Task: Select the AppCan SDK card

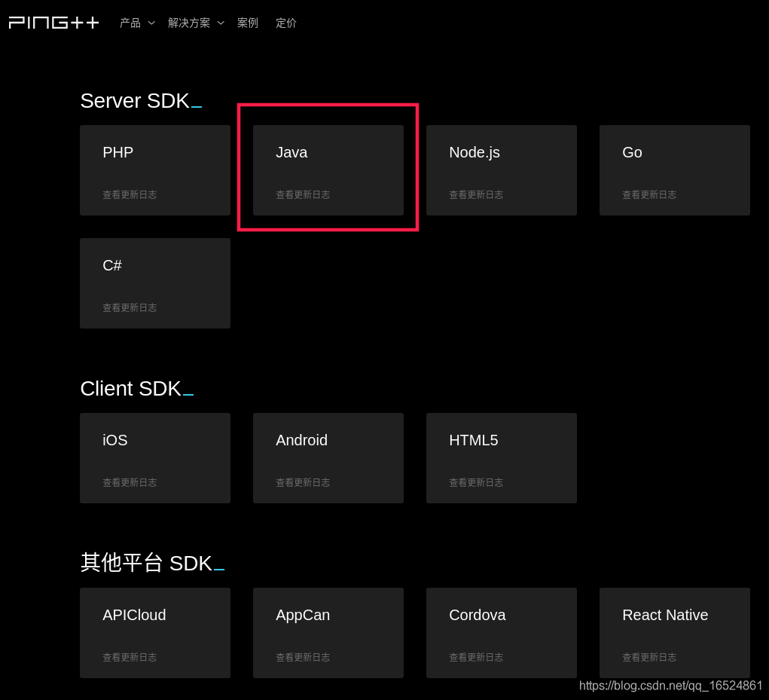Action: click(328, 633)
